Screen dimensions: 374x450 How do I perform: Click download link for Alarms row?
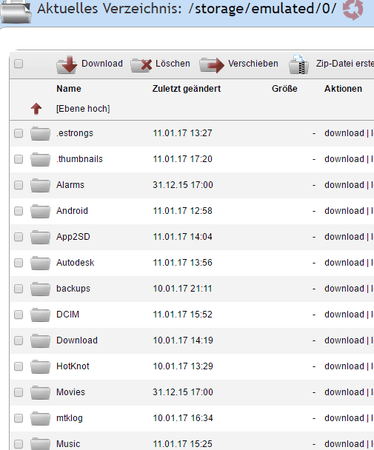coord(344,185)
